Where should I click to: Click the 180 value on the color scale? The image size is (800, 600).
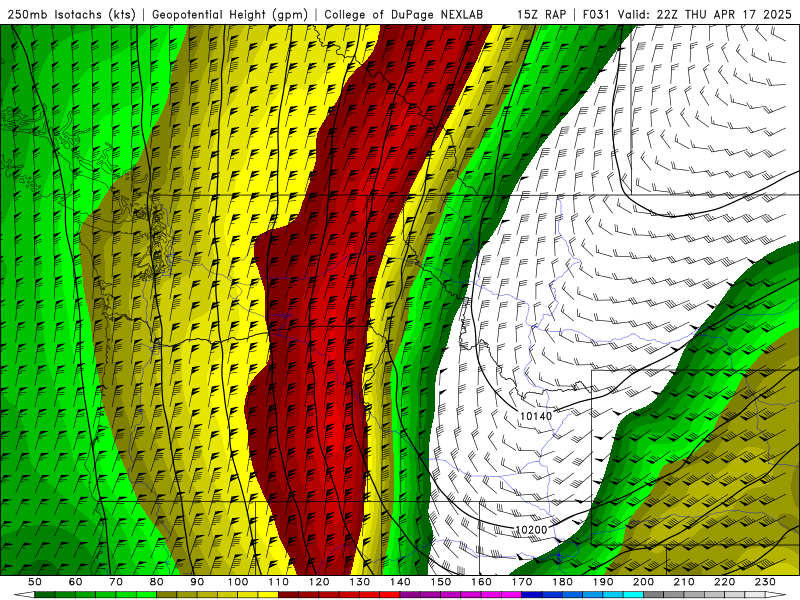coord(563,582)
